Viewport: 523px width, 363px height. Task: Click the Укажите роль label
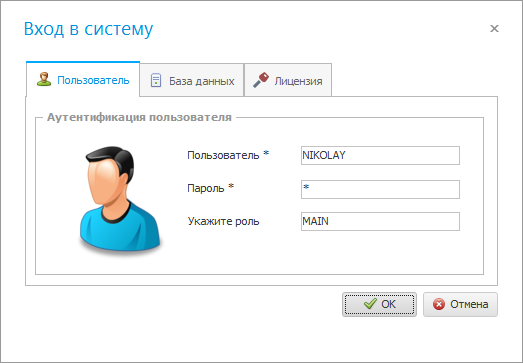223,221
